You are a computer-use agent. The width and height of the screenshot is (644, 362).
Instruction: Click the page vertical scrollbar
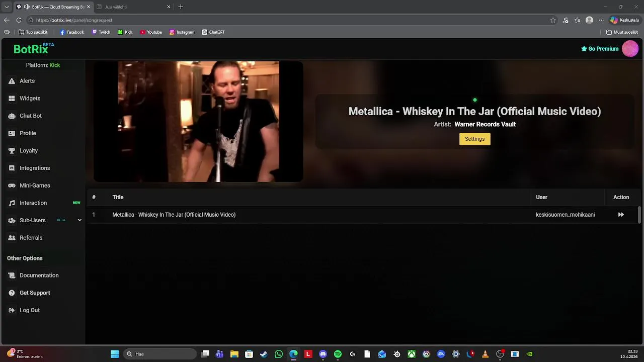click(639, 215)
